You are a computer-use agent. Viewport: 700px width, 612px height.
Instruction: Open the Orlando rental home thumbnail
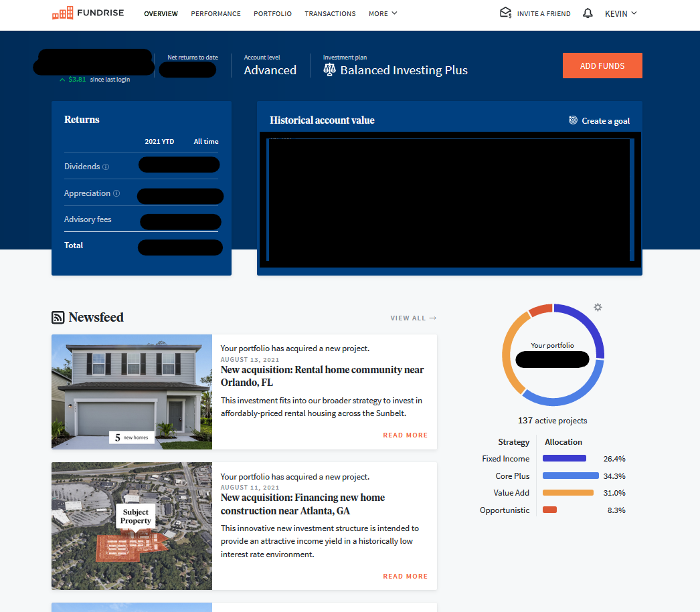[132, 391]
